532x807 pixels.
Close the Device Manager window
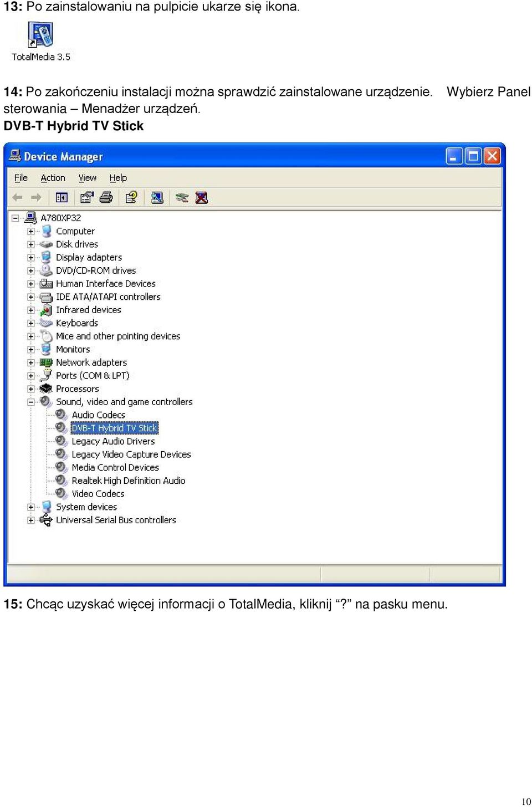(492, 156)
